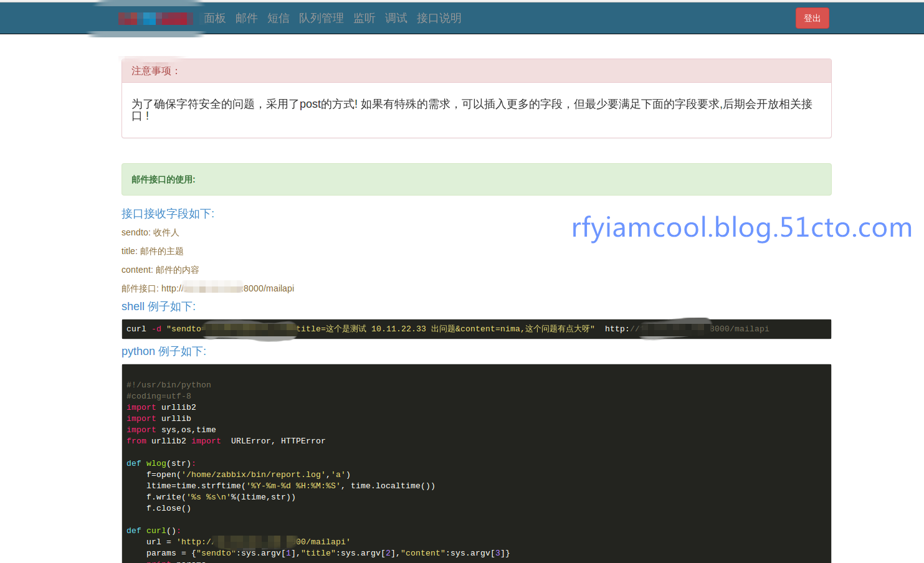Viewport: 924px width, 563px height.
Task: Select the 接口说明 navigation item
Action: [x=439, y=19]
